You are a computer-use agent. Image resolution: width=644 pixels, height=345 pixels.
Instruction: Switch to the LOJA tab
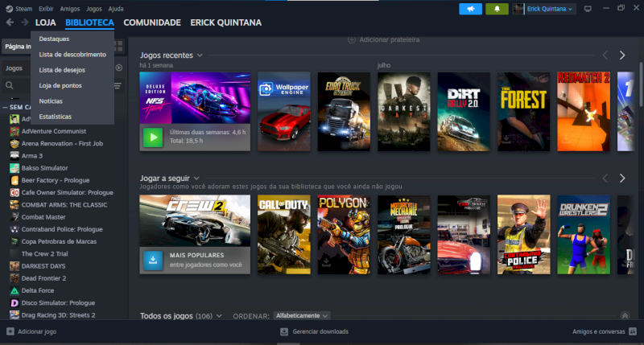coord(46,23)
